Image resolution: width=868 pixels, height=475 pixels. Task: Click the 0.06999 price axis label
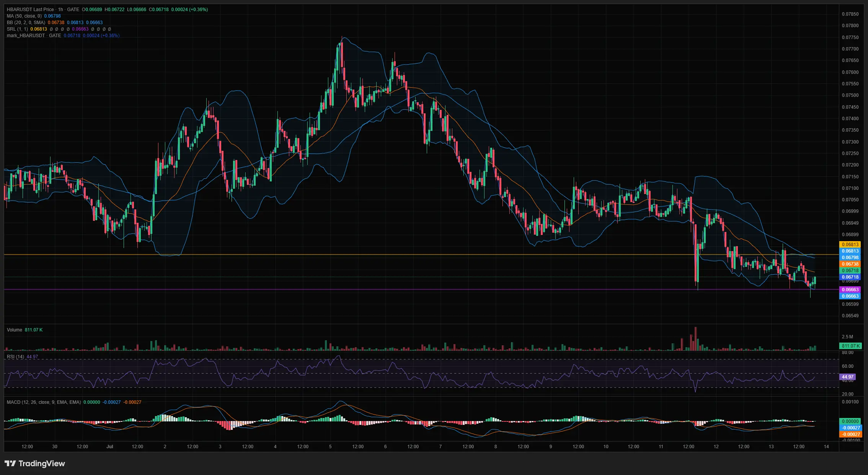(x=850, y=211)
